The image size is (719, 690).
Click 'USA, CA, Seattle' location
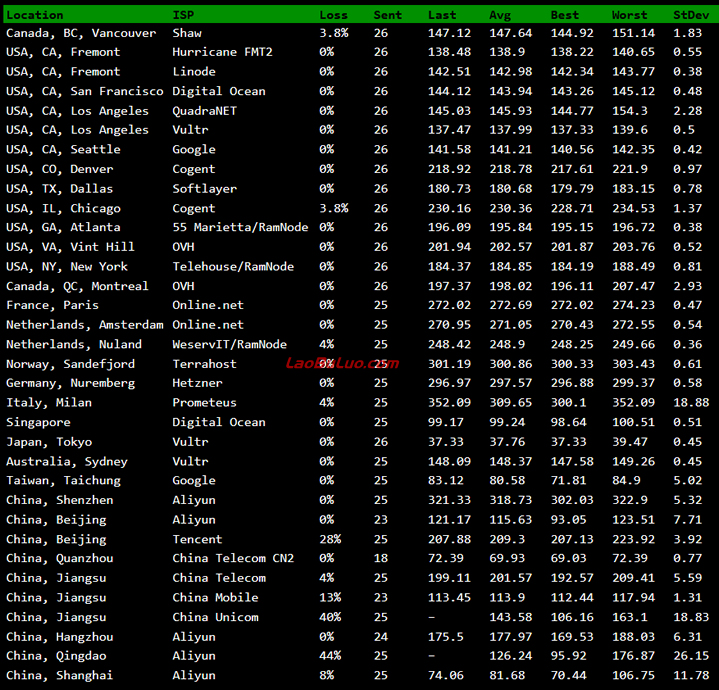[x=63, y=149]
